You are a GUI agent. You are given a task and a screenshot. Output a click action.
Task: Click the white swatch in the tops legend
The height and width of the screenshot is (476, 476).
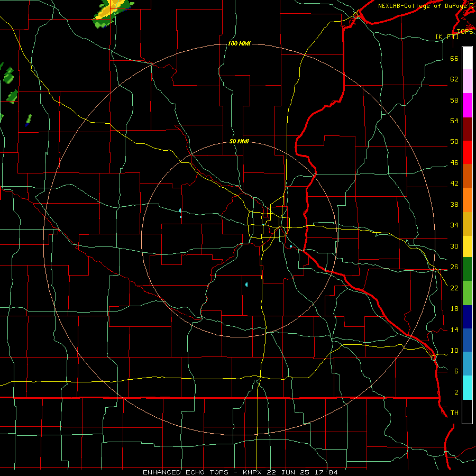pos(467,58)
